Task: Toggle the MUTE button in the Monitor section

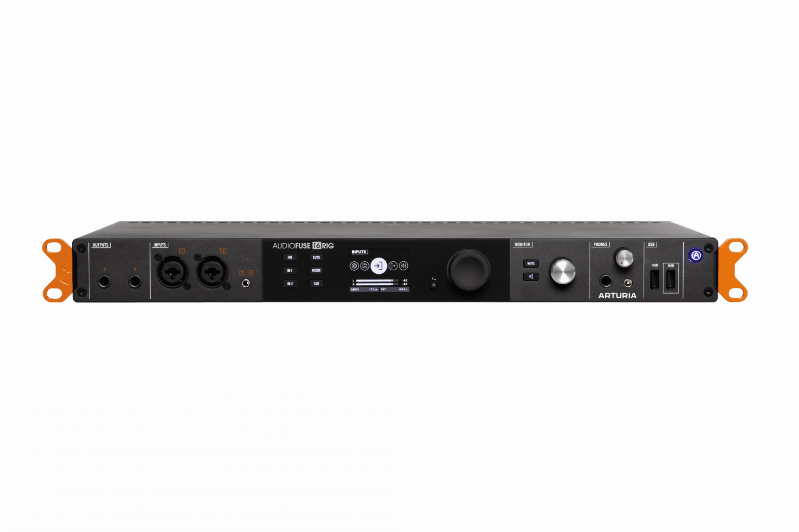Action: [531, 263]
